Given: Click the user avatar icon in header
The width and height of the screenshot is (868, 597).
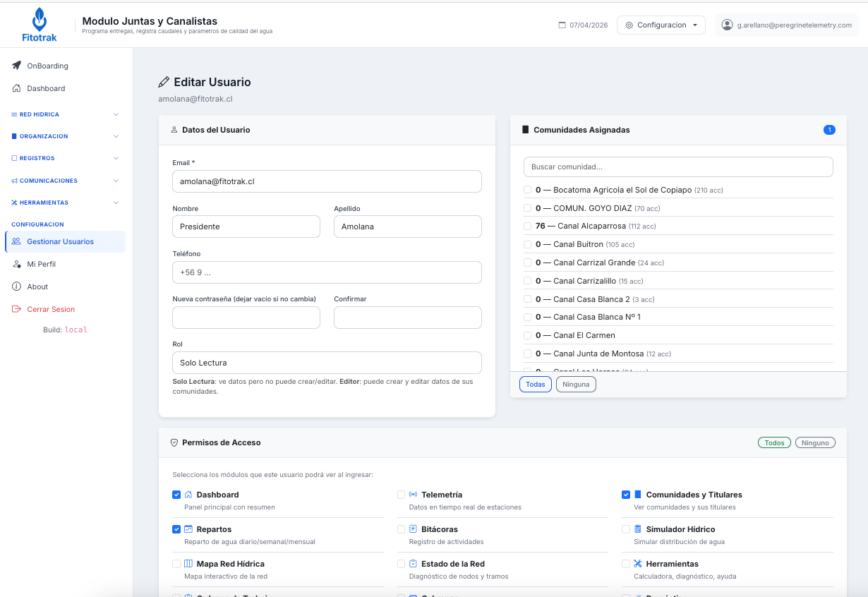Looking at the screenshot, I should click(x=727, y=25).
